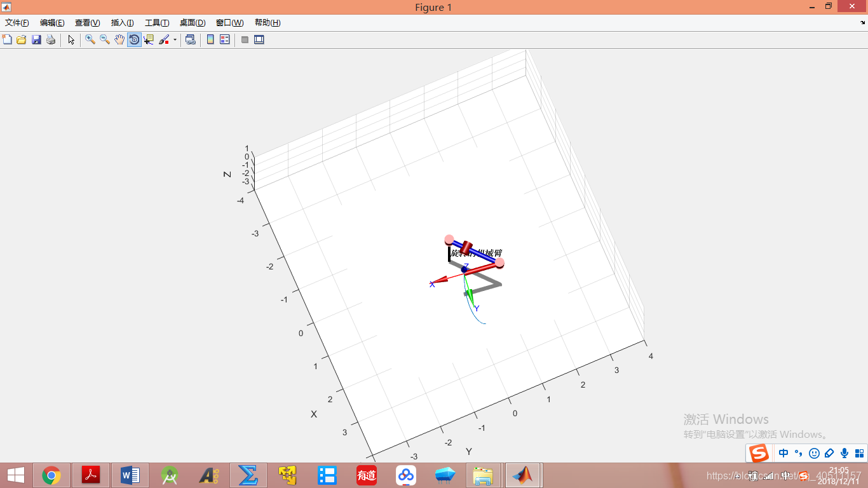Click the Sogou input method S logo
Image resolution: width=868 pixels, height=488 pixels.
(x=759, y=454)
